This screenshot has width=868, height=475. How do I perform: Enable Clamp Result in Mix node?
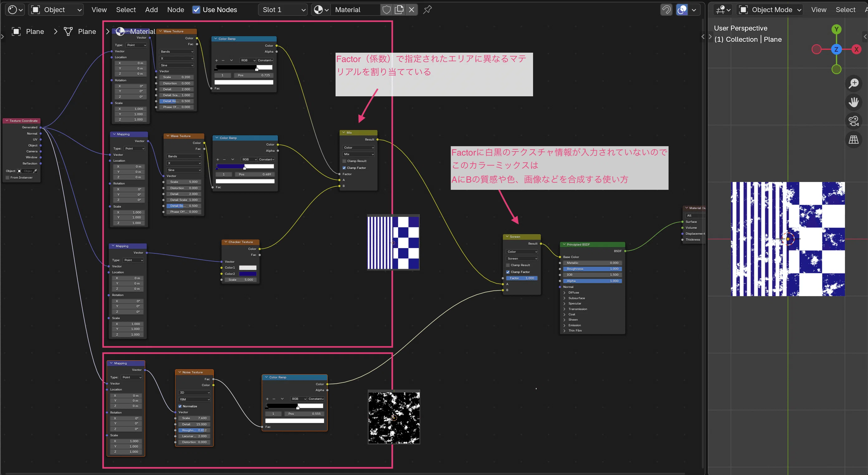(344, 161)
